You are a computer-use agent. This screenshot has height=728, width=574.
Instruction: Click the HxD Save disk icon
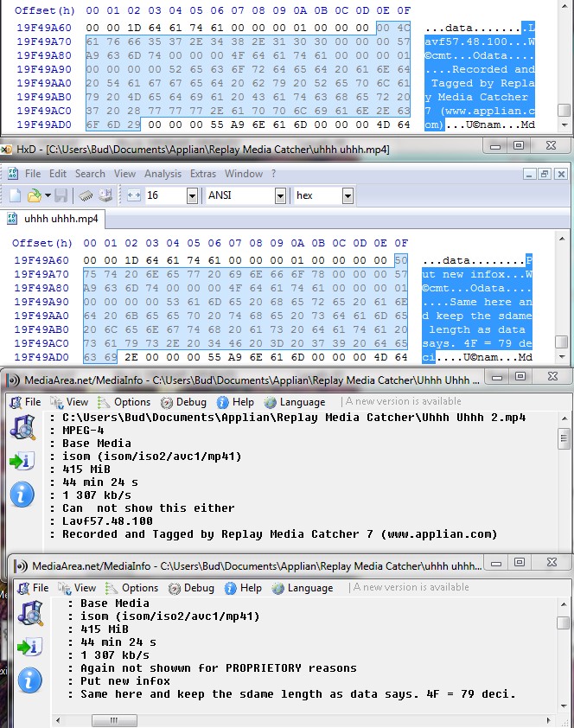(61, 195)
